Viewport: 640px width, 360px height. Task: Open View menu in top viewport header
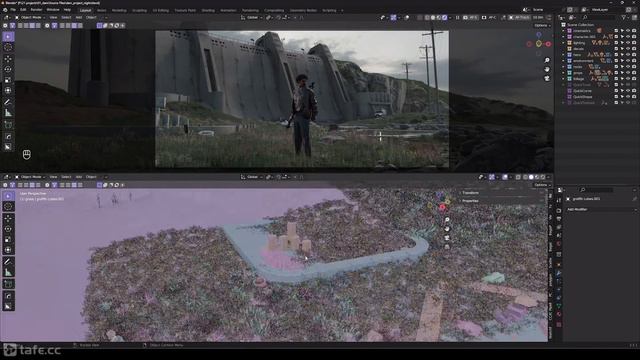pos(53,18)
